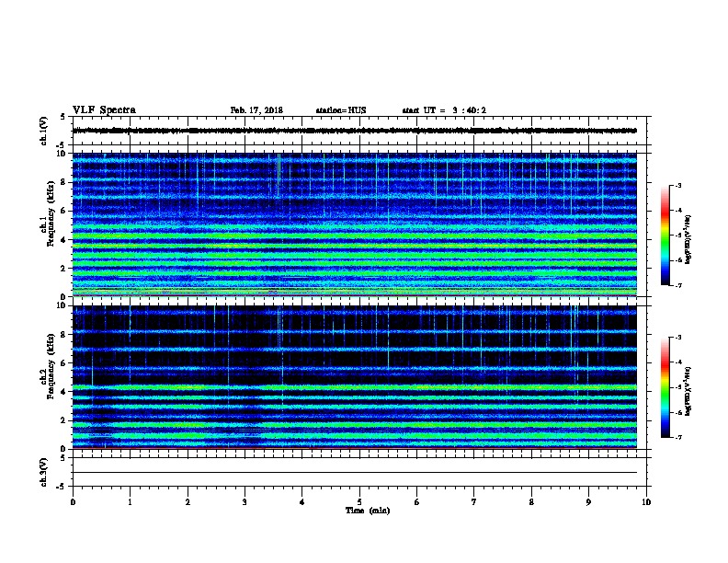Click the "-7" tick on ch.1 colorbar
This screenshot has width=728, height=563.
tap(678, 285)
